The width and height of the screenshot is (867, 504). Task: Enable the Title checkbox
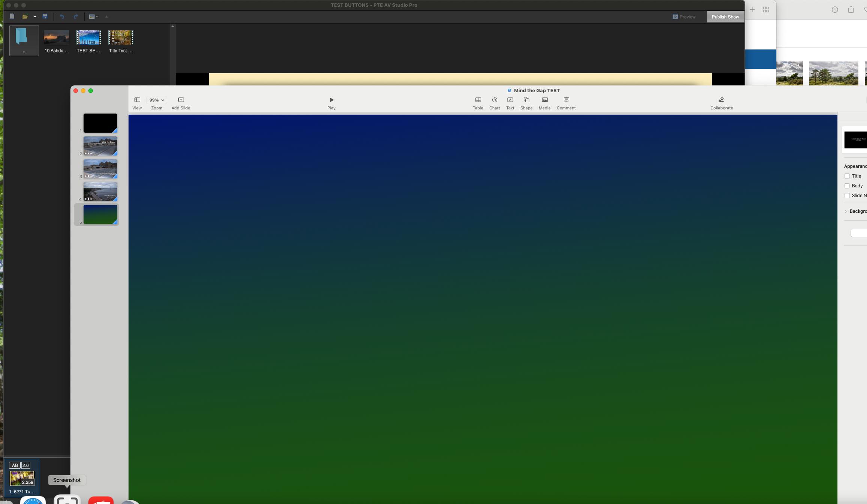(847, 176)
